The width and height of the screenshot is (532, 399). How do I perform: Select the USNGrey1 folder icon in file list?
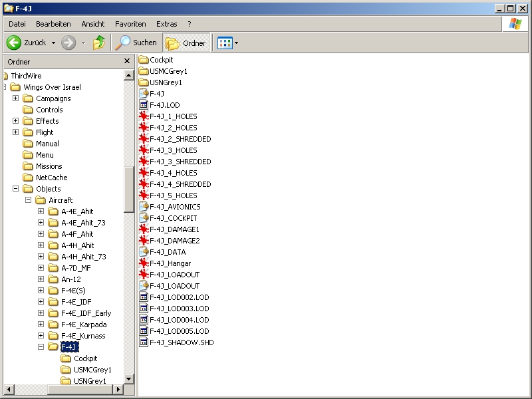click(x=144, y=82)
